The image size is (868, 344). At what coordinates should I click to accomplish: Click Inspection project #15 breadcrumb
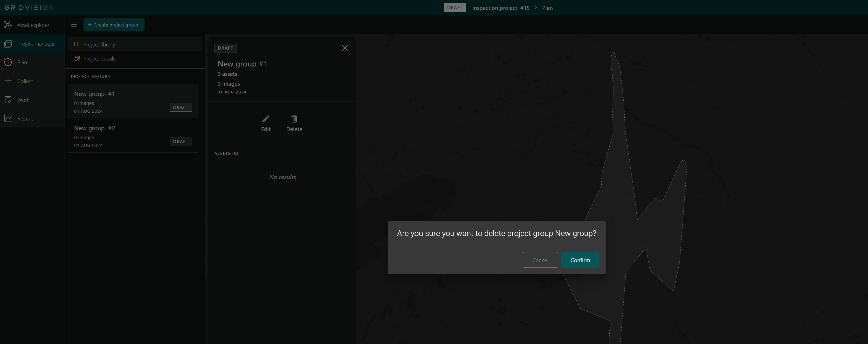(x=501, y=8)
